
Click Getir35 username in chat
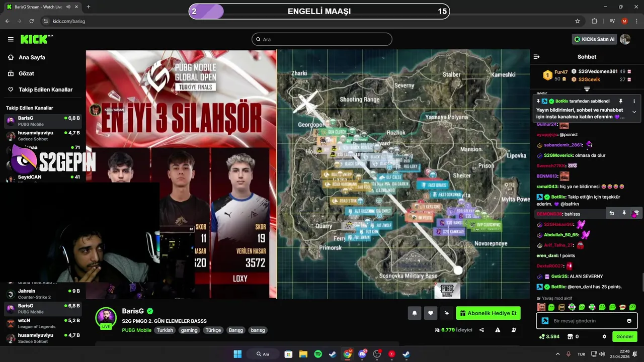559,277
